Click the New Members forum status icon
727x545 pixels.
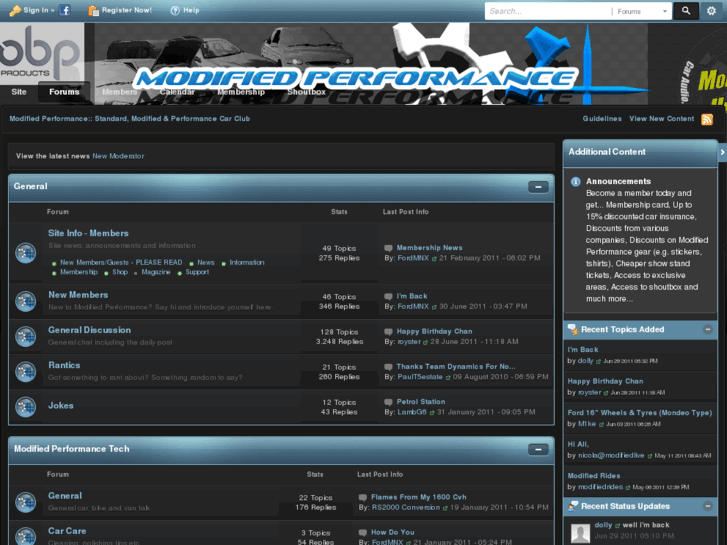(26, 301)
